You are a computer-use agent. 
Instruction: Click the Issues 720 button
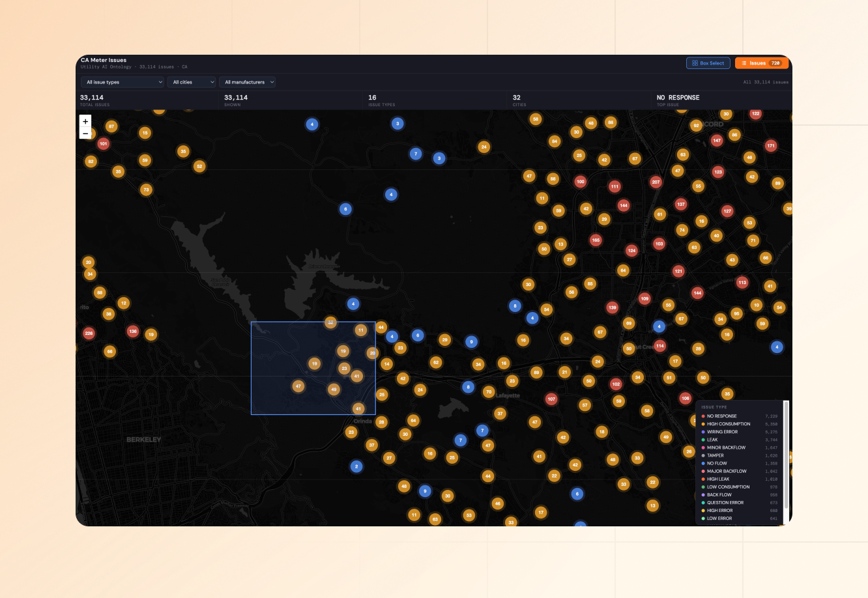click(762, 63)
